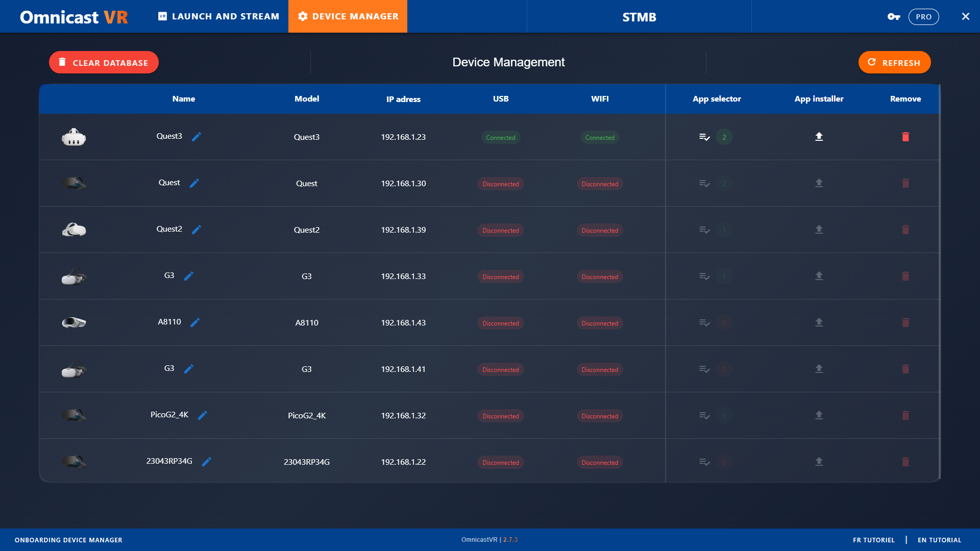Close the Omnicast VR window
980x551 pixels.
(966, 16)
